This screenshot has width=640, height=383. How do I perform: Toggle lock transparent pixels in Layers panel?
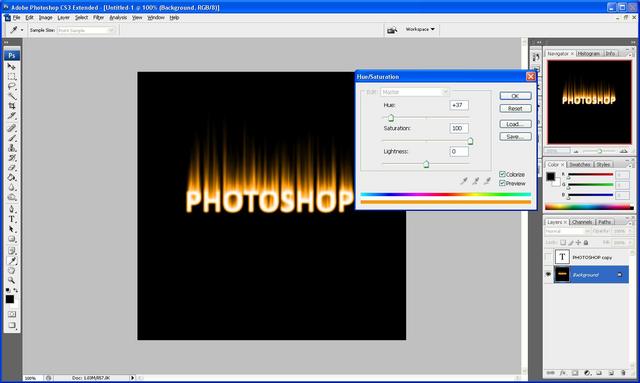click(563, 243)
